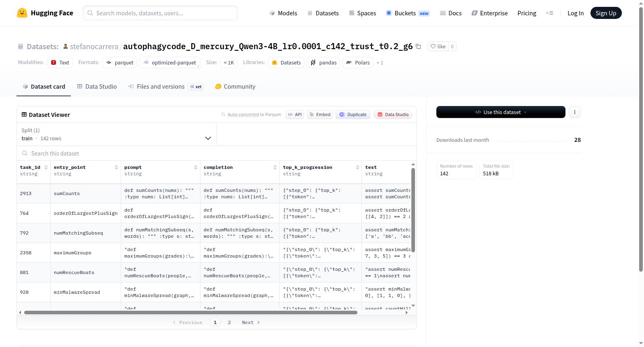Select cell numRescueBoats
644x347 pixels.
click(x=86, y=273)
